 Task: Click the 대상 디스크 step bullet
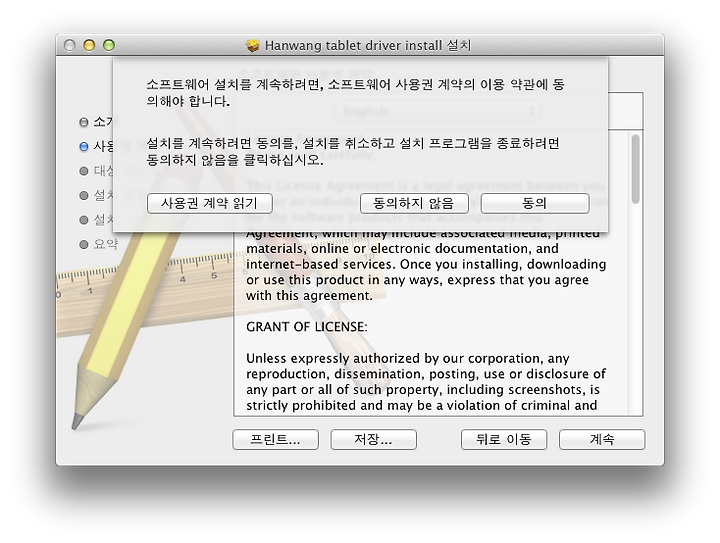pyautogui.click(x=84, y=171)
